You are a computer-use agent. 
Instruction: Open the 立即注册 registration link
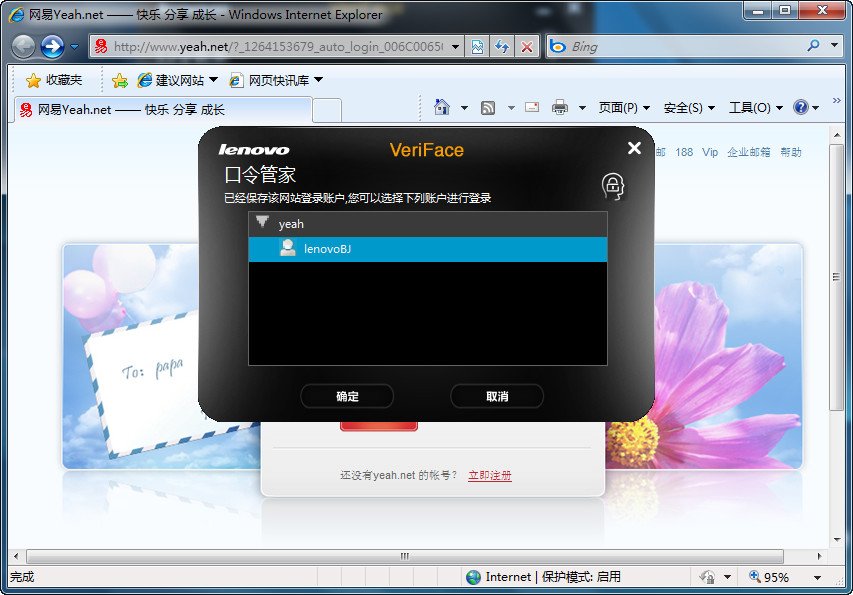pos(491,475)
